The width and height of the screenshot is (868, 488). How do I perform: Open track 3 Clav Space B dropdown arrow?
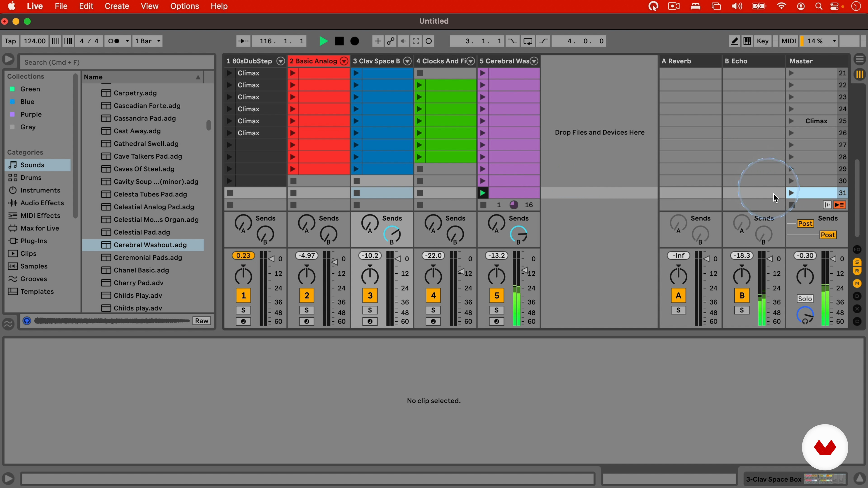tap(407, 61)
